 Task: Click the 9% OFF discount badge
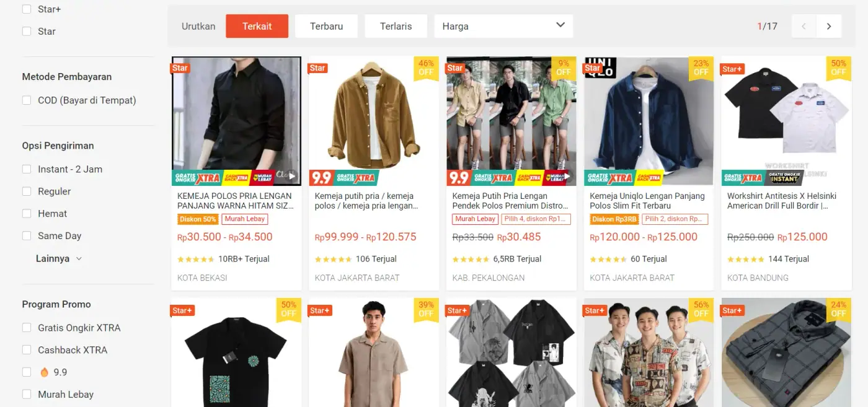(x=564, y=68)
